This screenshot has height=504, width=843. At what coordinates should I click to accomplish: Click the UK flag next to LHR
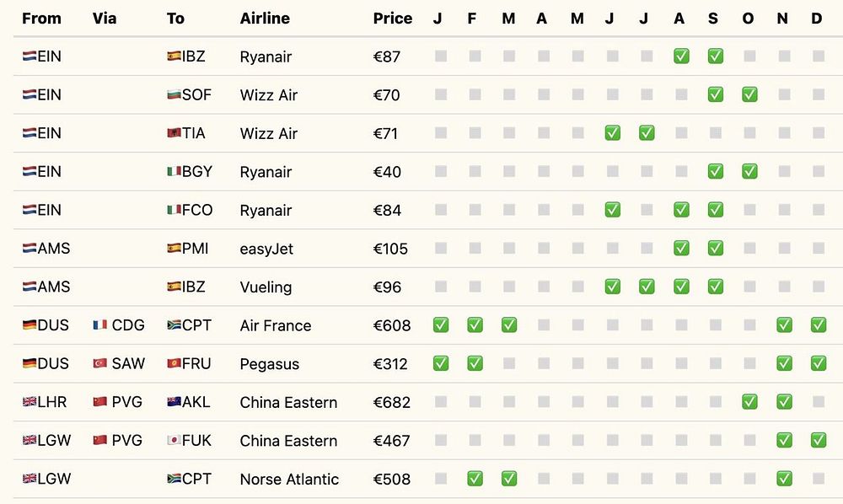pyautogui.click(x=30, y=402)
